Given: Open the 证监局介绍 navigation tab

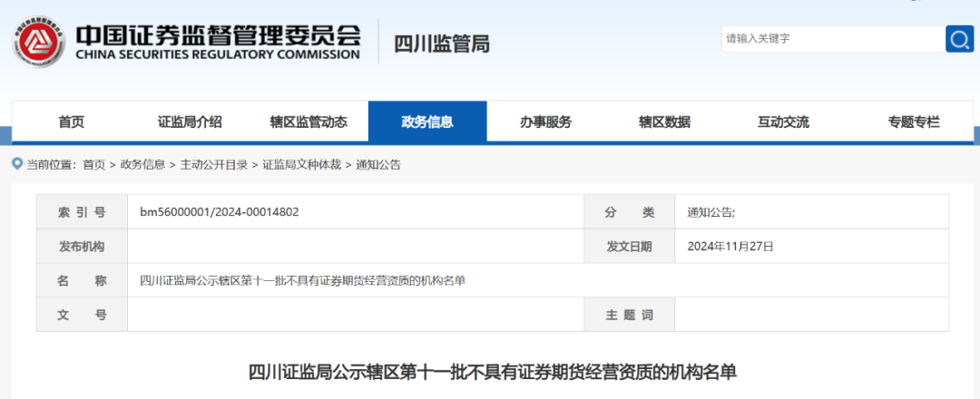Looking at the screenshot, I should pos(190,122).
